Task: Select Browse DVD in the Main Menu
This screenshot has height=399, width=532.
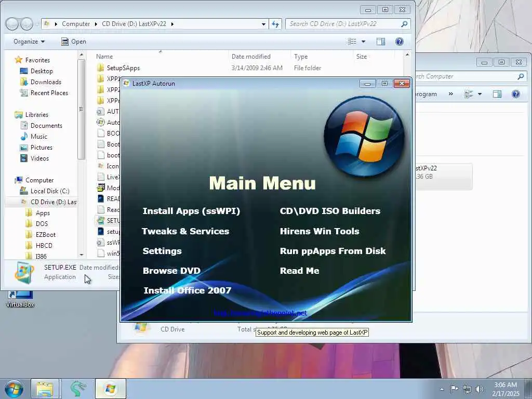Action: pos(171,271)
